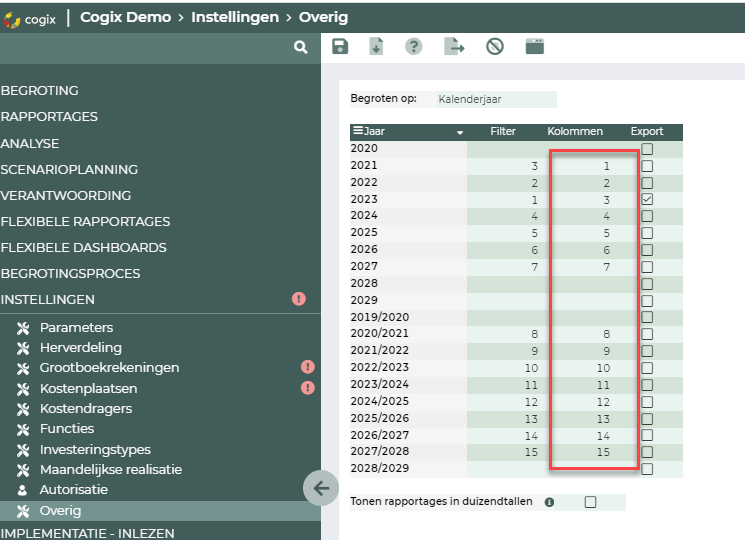Click the window layout toolbar icon

coord(534,47)
